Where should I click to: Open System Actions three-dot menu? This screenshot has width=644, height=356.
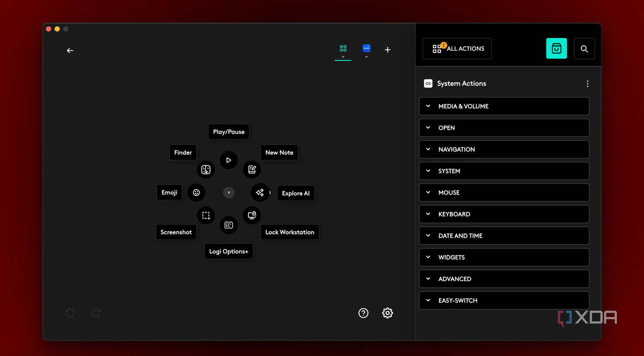[x=588, y=84]
